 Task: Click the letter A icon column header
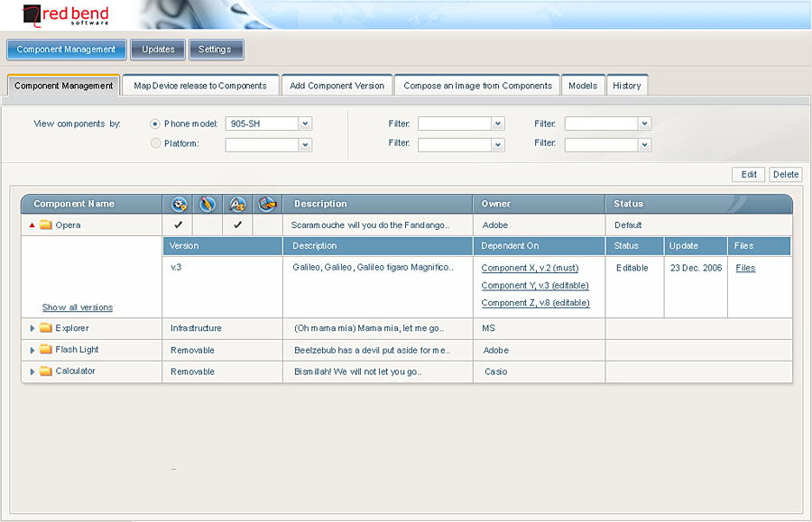tap(237, 204)
